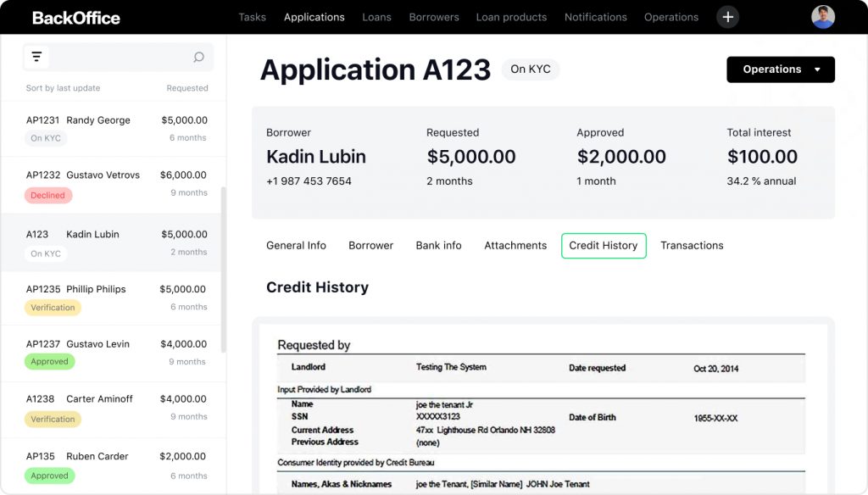Image resolution: width=868 pixels, height=495 pixels.
Task: Open application AP1237 Gustavo Levin
Action: (113, 353)
